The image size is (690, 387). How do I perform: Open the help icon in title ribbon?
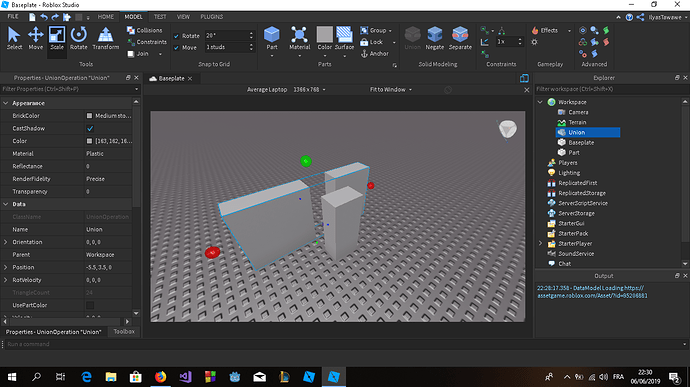pyautogui.click(x=629, y=17)
